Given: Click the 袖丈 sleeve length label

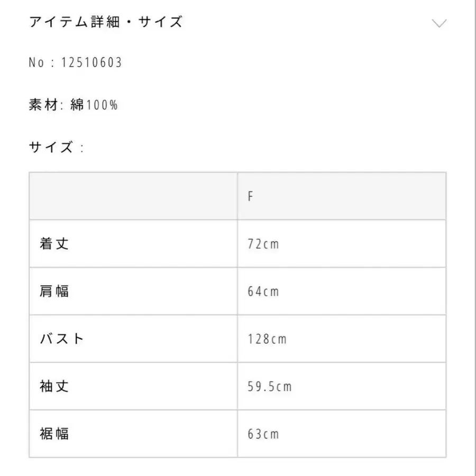Looking at the screenshot, I should pos(56,387).
